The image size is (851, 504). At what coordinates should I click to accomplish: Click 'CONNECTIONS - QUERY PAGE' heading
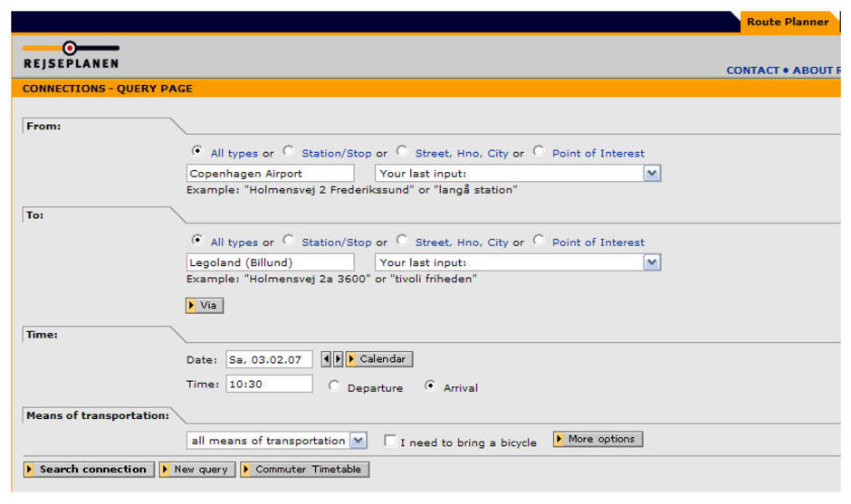coord(108,89)
